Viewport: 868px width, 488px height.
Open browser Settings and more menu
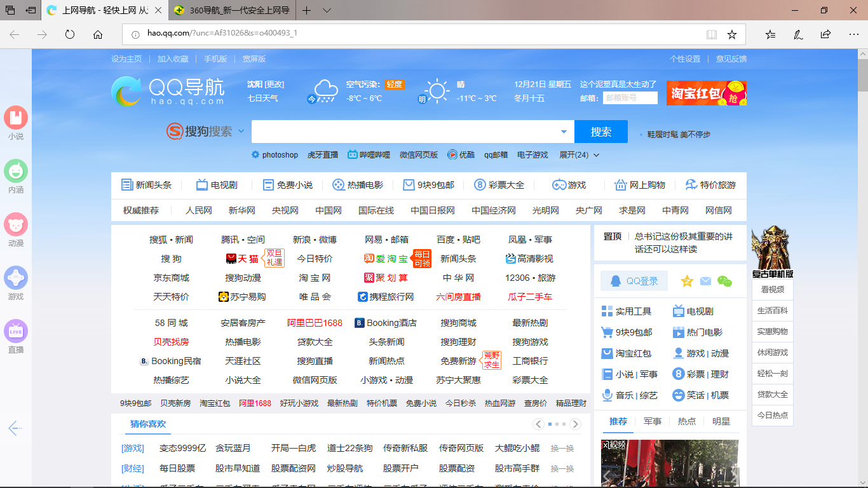pyautogui.click(x=853, y=34)
